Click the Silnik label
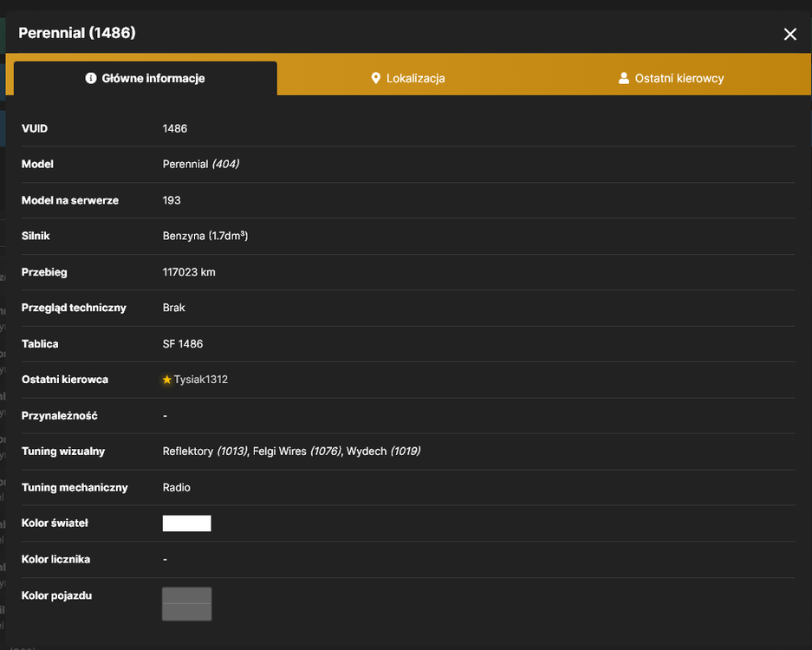812x650 pixels. (36, 236)
